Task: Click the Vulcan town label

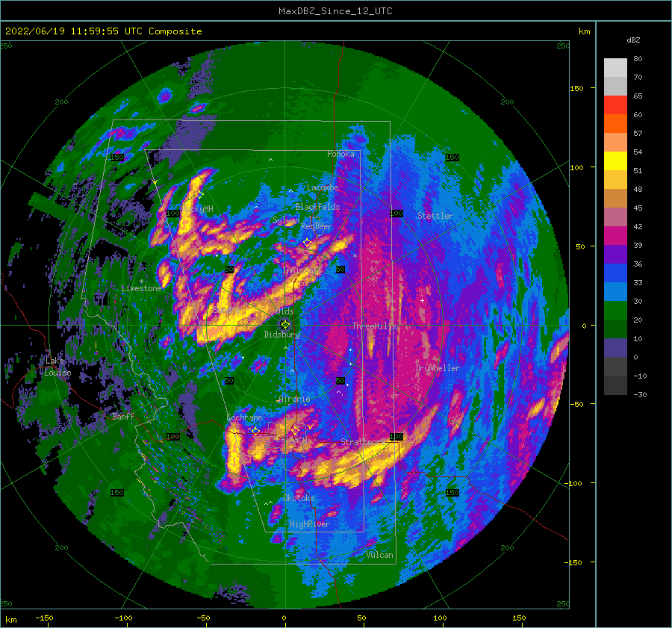Action: [x=380, y=555]
